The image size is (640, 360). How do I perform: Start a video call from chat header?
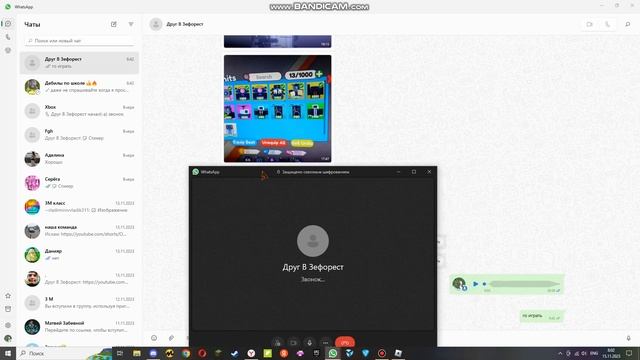(x=589, y=24)
